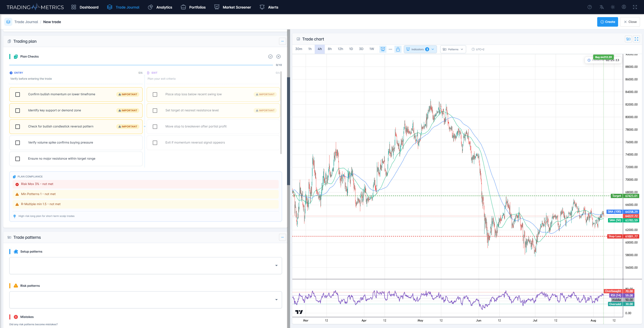Click Risk patterns warning icon
Screen dimensions: 644x328
pos(16,286)
